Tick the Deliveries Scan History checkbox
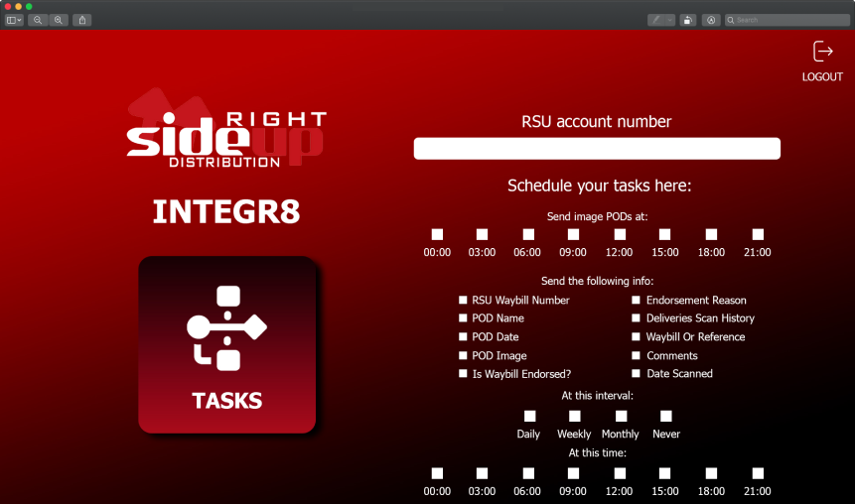Viewport: 855px width, 504px height. click(636, 317)
